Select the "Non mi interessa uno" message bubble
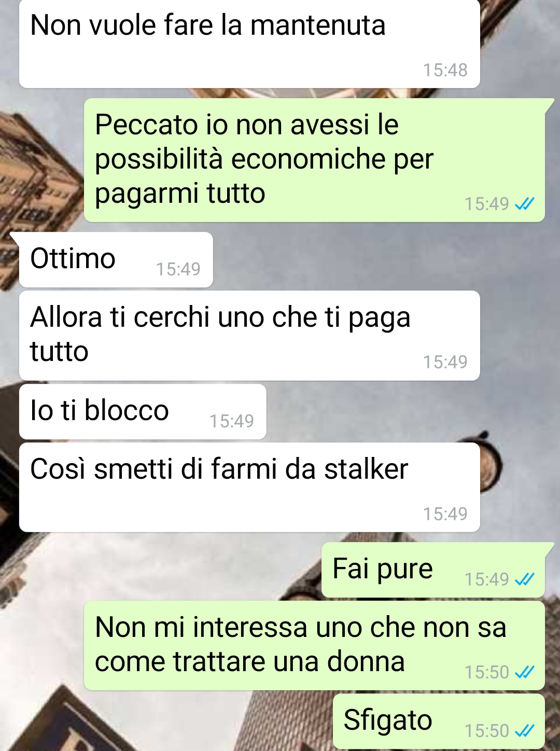This screenshot has height=751, width=560. tap(314, 646)
